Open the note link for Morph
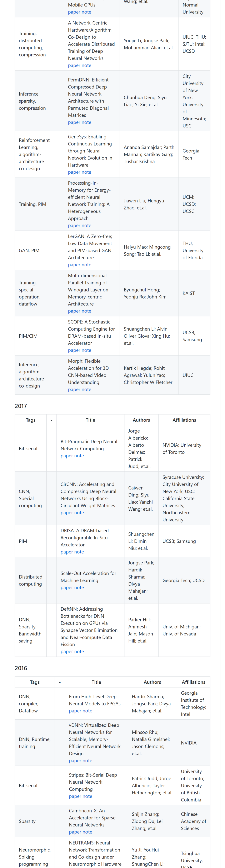Screen dimensions: 225x868 [86, 389]
